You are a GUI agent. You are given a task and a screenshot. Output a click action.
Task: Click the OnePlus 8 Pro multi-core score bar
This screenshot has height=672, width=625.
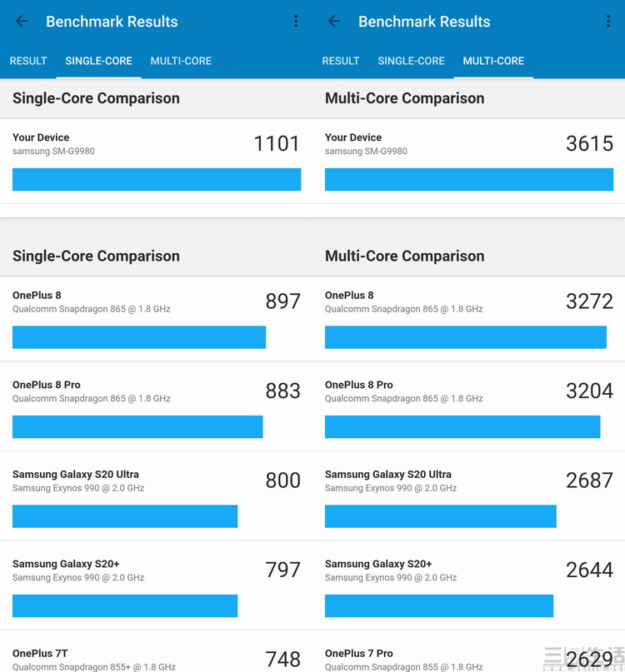coord(462,426)
